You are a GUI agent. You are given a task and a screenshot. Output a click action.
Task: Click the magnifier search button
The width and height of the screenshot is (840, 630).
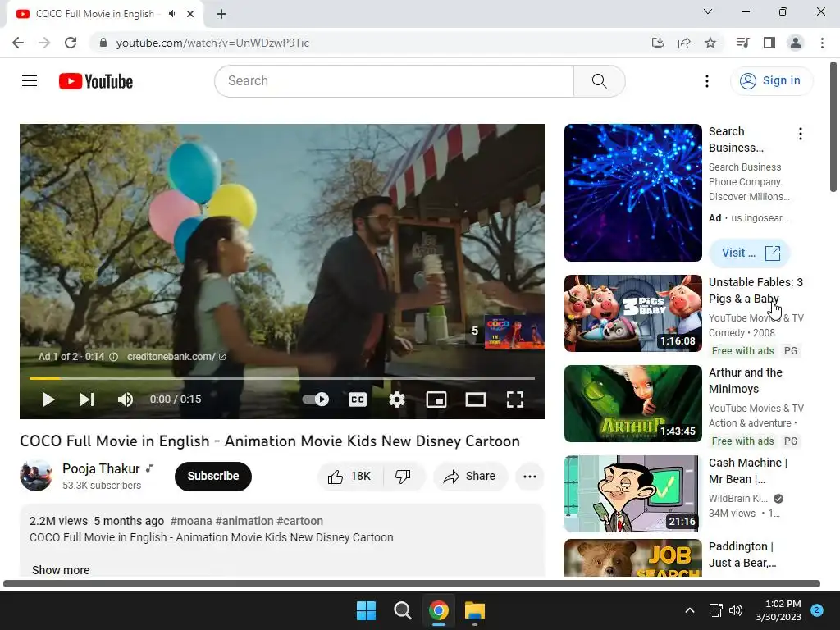(600, 81)
